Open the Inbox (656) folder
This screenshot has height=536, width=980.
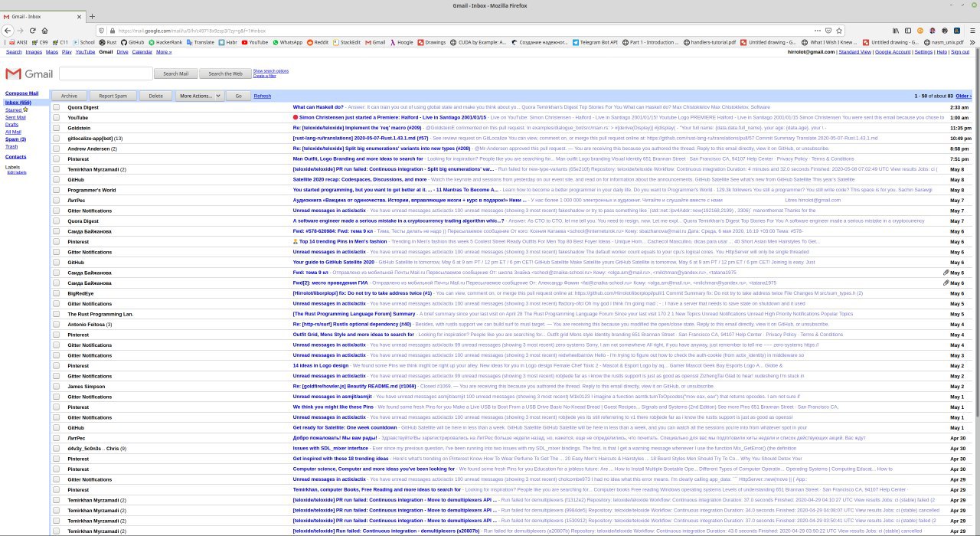click(x=18, y=102)
